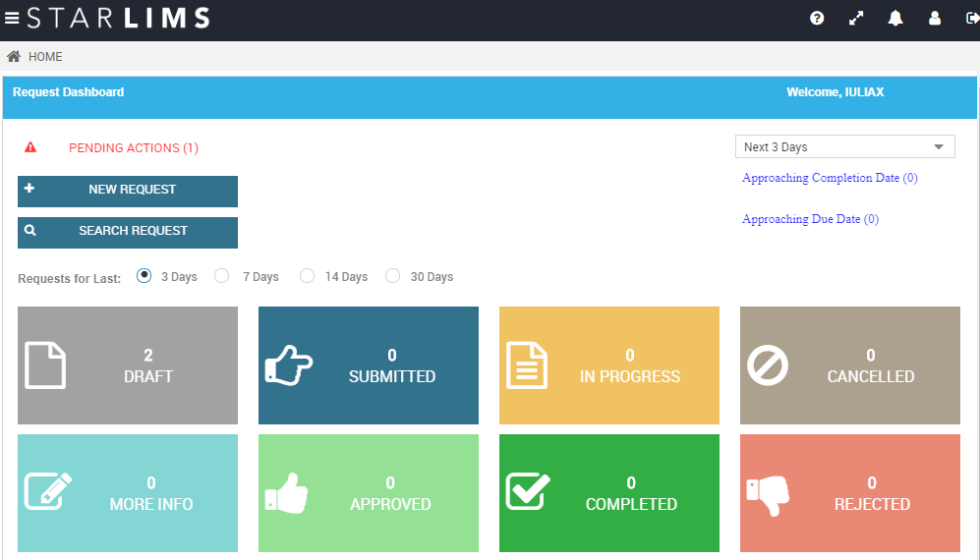Select the 7 Days radio button

(222, 276)
